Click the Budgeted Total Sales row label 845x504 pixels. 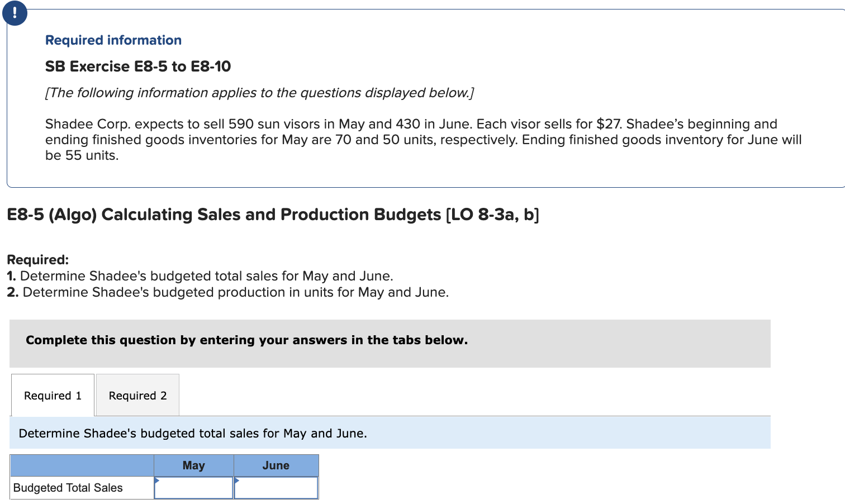pos(68,488)
